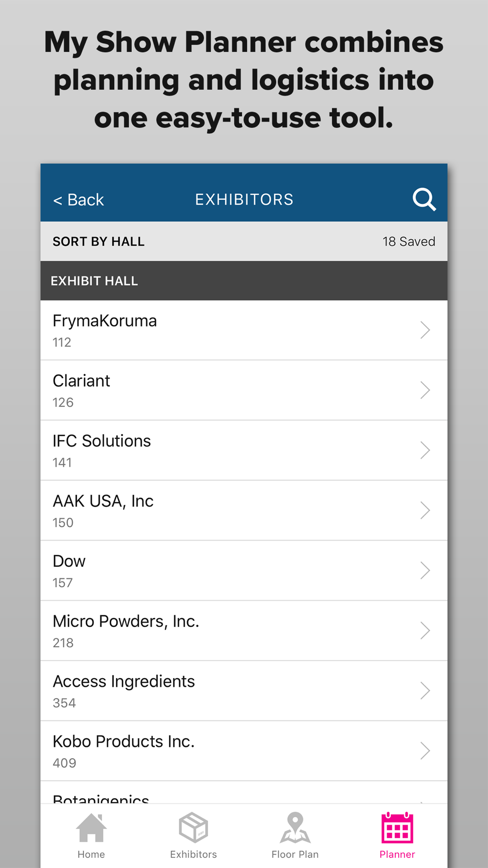This screenshot has width=488, height=868.
Task: Select Micro Powders, Inc. entry
Action: tap(244, 631)
